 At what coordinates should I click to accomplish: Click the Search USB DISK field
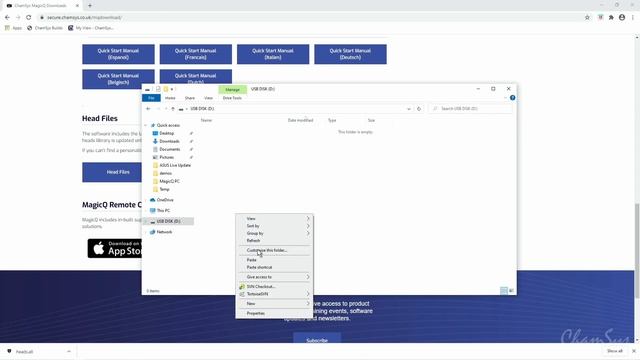coord(471,109)
